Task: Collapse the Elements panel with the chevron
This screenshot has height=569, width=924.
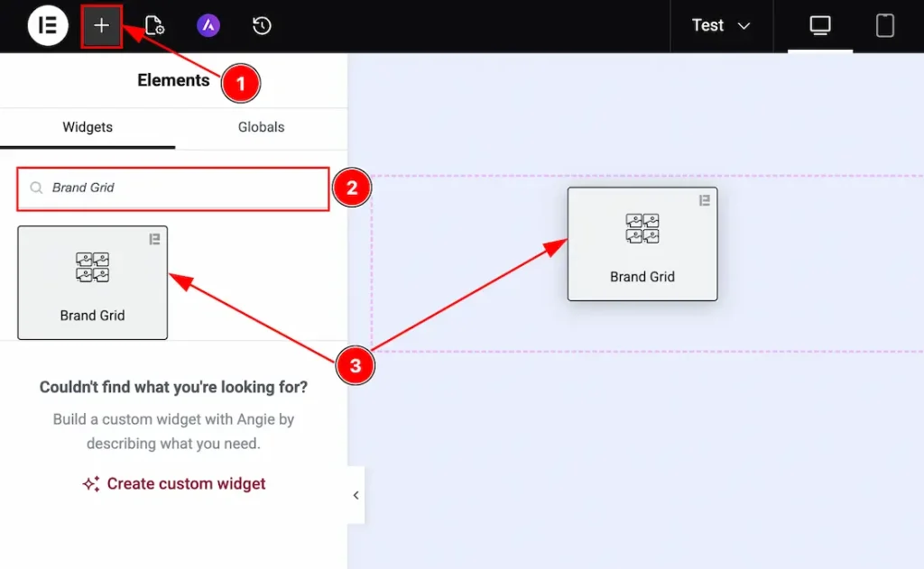Action: click(356, 495)
